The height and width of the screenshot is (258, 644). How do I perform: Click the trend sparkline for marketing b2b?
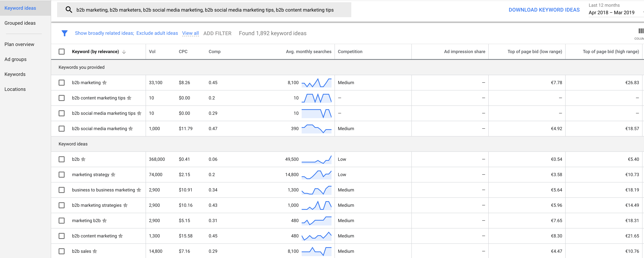point(317,221)
